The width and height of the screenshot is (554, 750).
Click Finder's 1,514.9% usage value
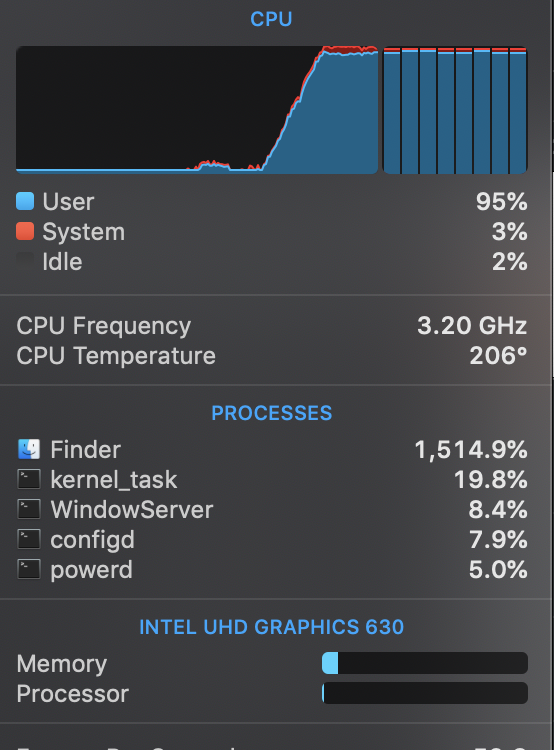471,450
